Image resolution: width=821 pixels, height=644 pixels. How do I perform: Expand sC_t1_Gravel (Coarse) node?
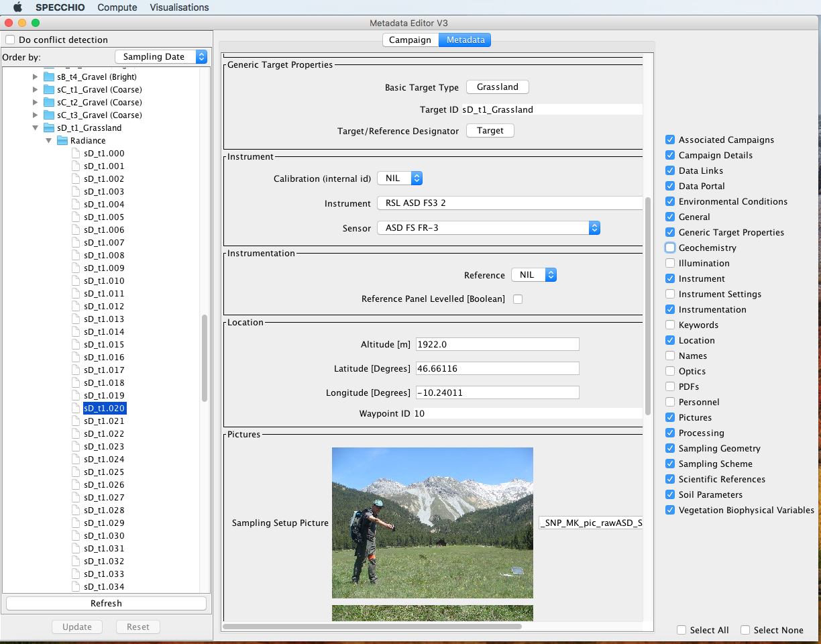[x=36, y=89]
